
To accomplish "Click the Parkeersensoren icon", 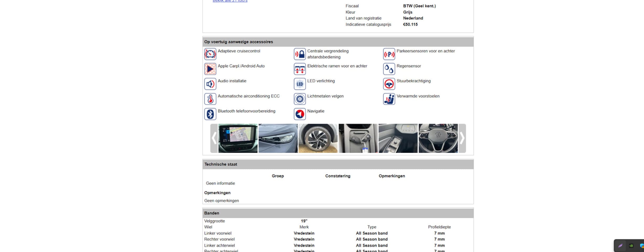I will [389, 54].
